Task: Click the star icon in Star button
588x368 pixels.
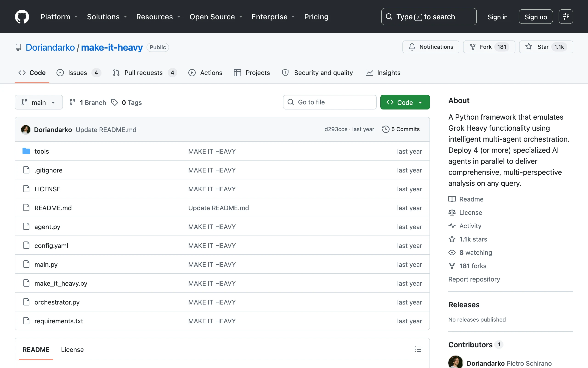Action: tap(529, 46)
